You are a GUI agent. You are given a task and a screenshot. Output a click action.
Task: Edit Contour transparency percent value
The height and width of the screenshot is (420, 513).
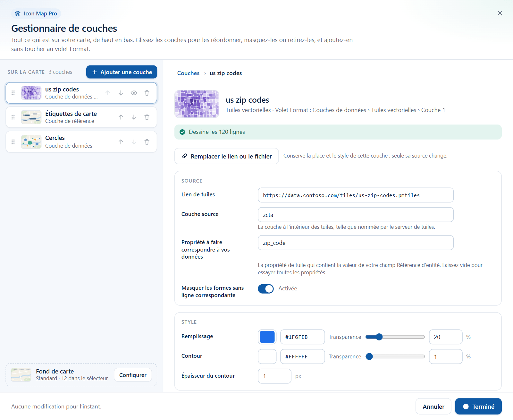(x=446, y=356)
